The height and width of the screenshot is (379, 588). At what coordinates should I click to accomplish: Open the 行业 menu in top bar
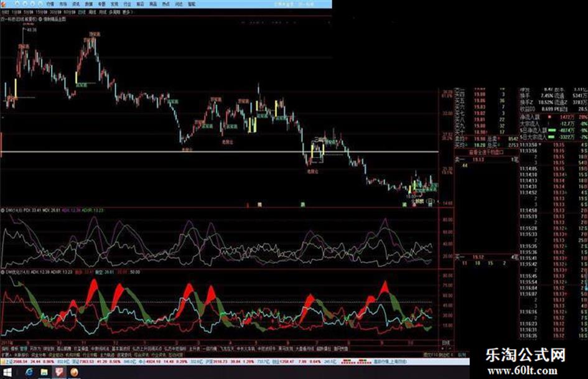pyautogui.click(x=128, y=4)
